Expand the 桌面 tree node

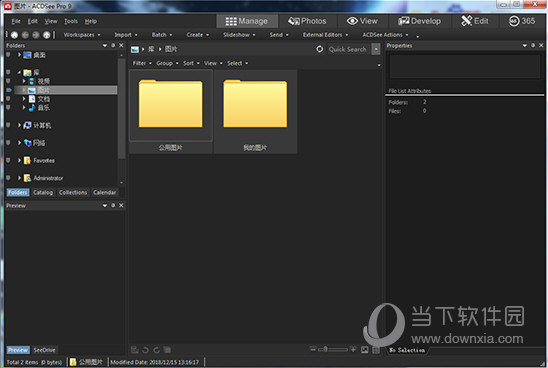point(20,55)
